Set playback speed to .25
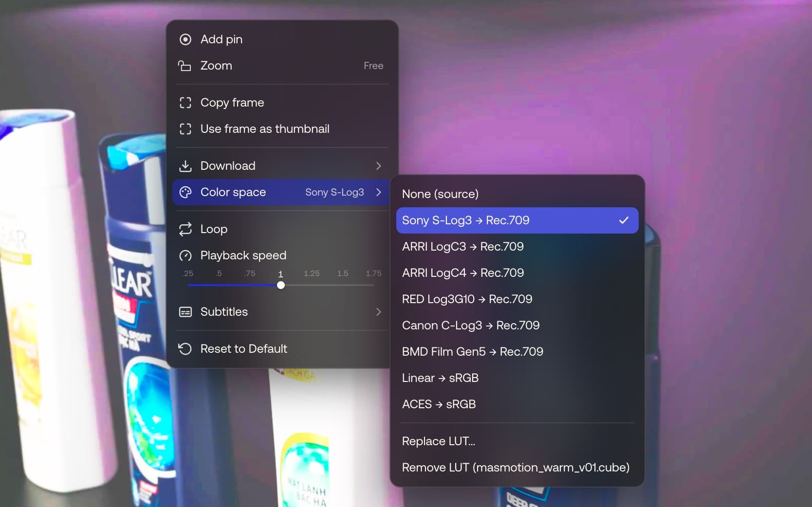The height and width of the screenshot is (507, 812). [188, 273]
